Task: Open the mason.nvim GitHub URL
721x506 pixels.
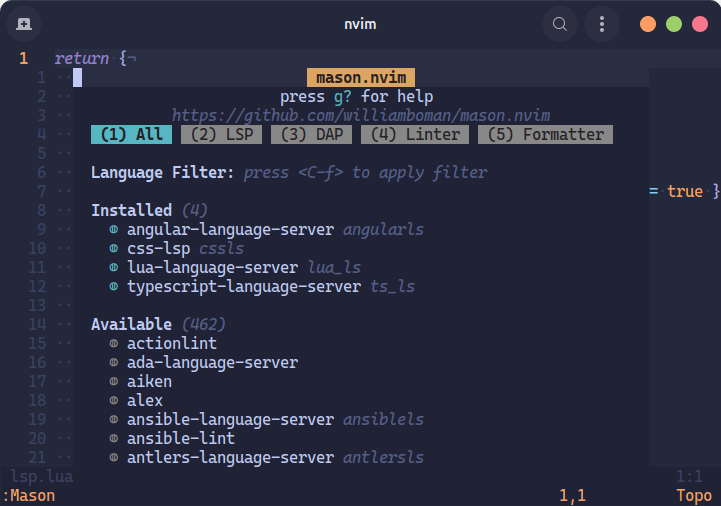Action: click(x=361, y=115)
